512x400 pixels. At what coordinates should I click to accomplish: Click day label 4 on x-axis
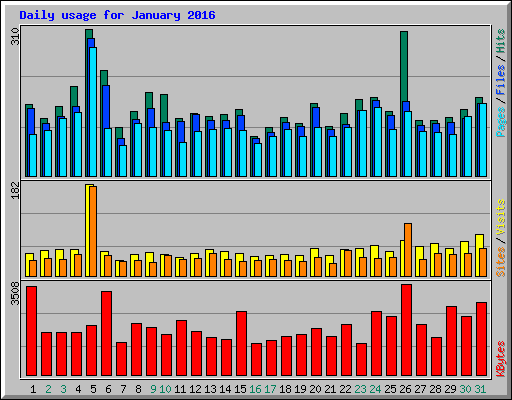(x=78, y=389)
